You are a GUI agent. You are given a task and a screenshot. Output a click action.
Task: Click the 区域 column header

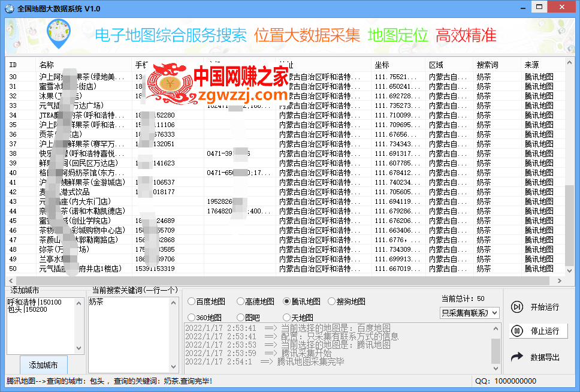click(x=449, y=65)
